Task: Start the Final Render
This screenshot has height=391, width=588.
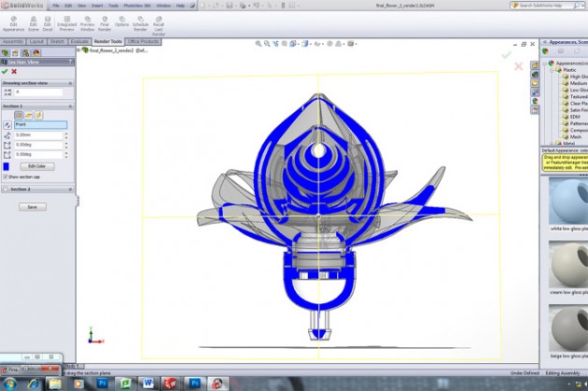Action: [105, 25]
